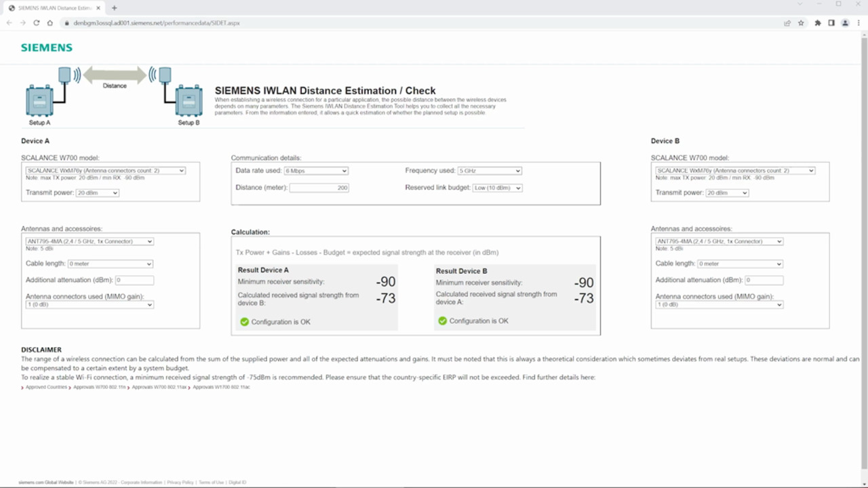Reload the page with the refresh icon
The image size is (868, 488).
37,23
